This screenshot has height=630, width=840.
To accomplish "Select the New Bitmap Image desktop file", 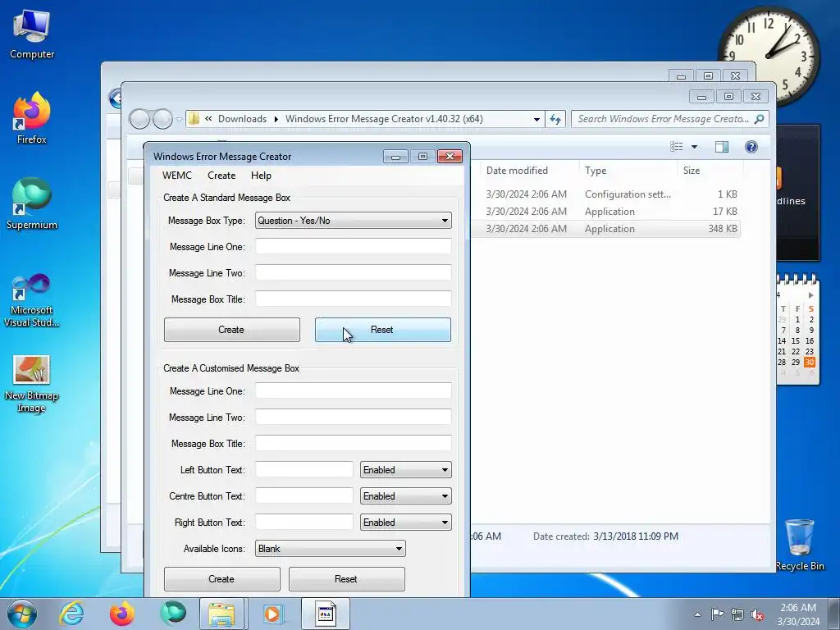I will 32,384.
